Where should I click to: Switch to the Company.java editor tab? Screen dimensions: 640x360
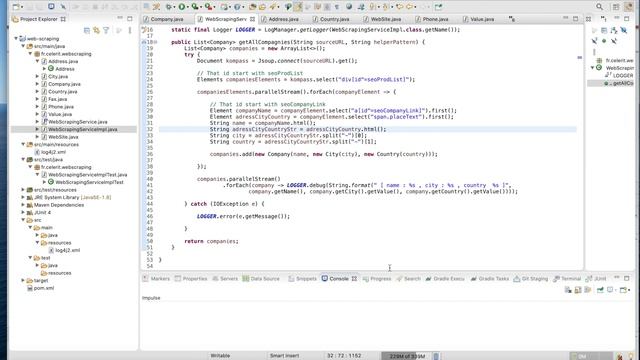[x=167, y=19]
